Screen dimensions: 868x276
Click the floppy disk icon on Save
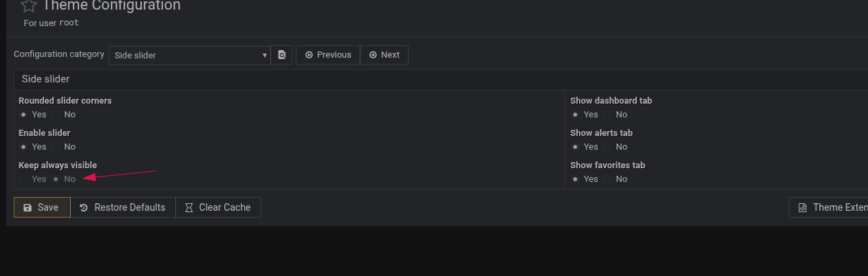(28, 207)
